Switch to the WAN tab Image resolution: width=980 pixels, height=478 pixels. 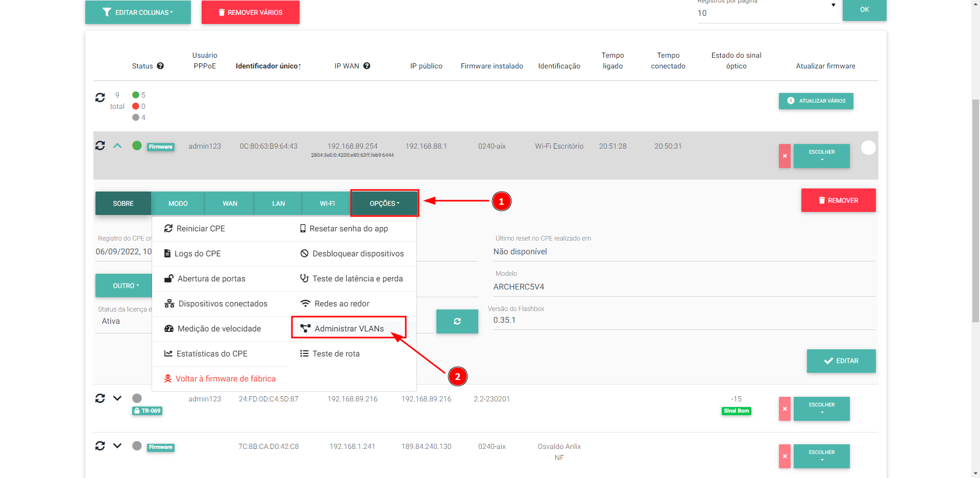pyautogui.click(x=230, y=203)
